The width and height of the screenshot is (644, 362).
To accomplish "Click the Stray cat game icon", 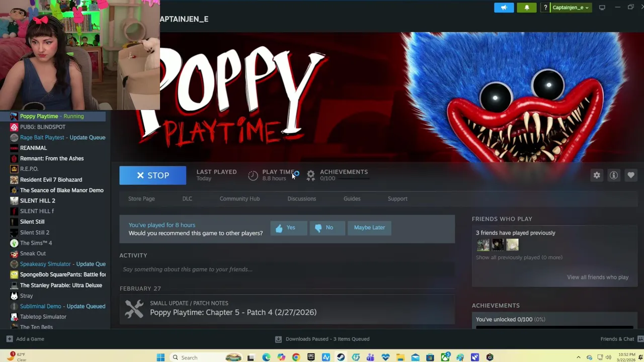I will click(x=14, y=296).
